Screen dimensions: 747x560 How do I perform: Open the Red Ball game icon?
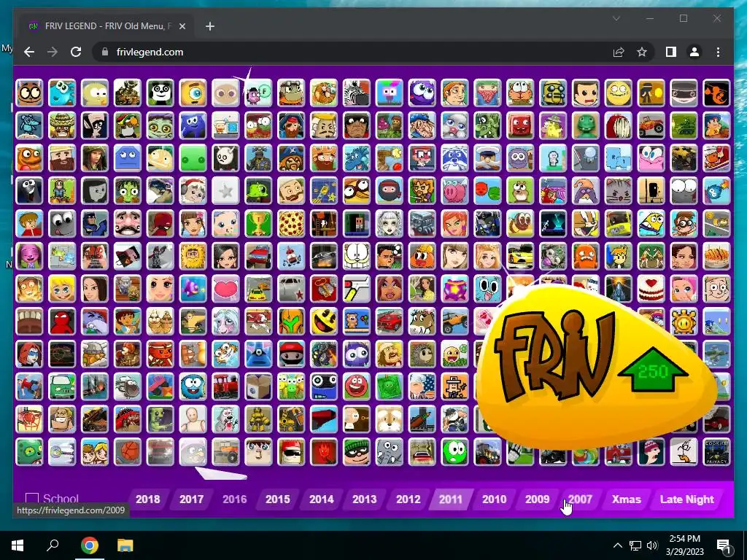pos(356,386)
